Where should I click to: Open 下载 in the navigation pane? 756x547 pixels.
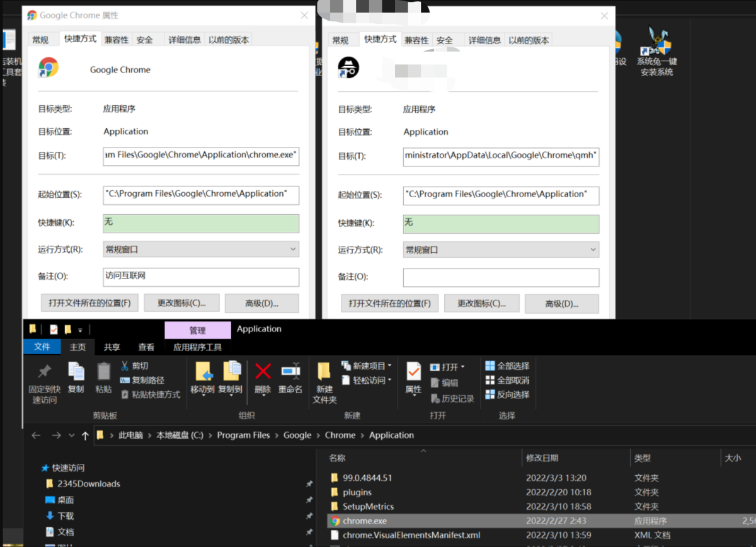(66, 515)
